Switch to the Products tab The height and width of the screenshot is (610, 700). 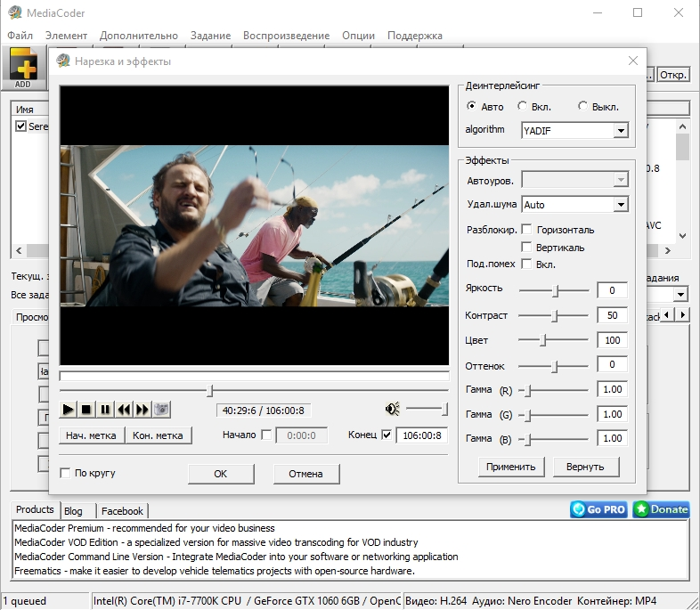pyautogui.click(x=35, y=509)
